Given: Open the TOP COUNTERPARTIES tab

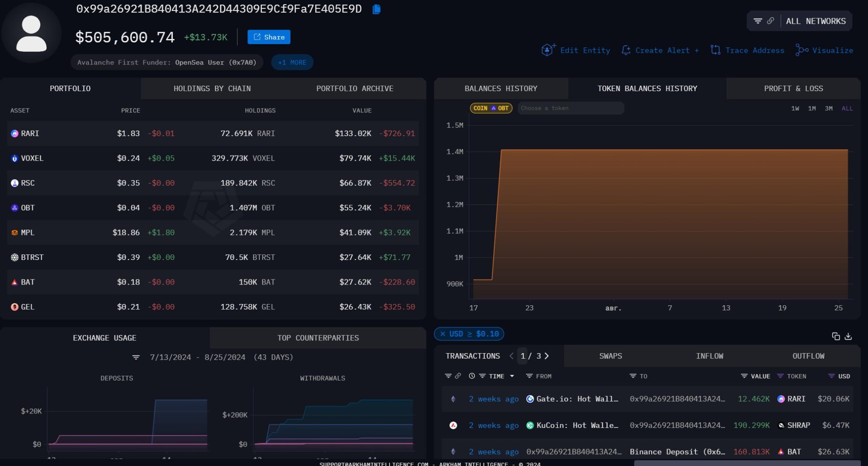Looking at the screenshot, I should (x=318, y=338).
